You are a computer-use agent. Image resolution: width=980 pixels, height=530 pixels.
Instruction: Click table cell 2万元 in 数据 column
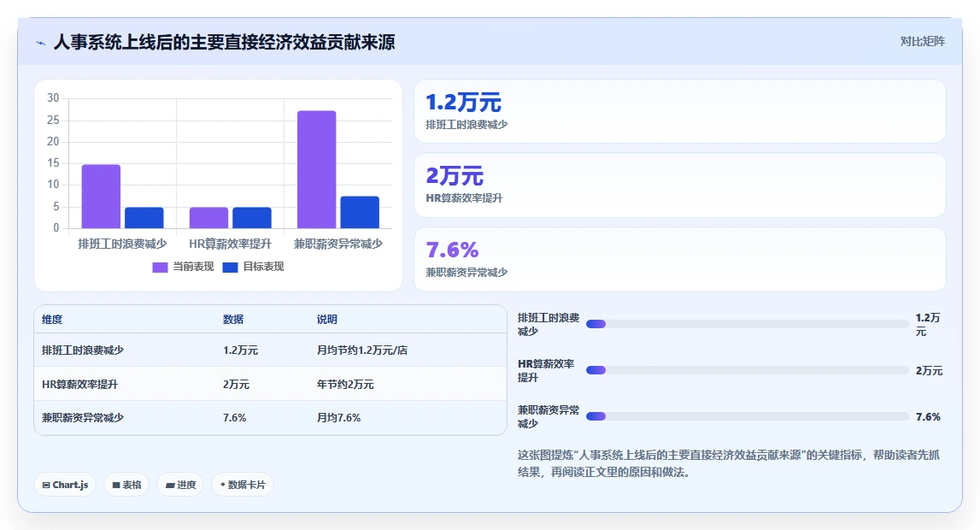236,385
